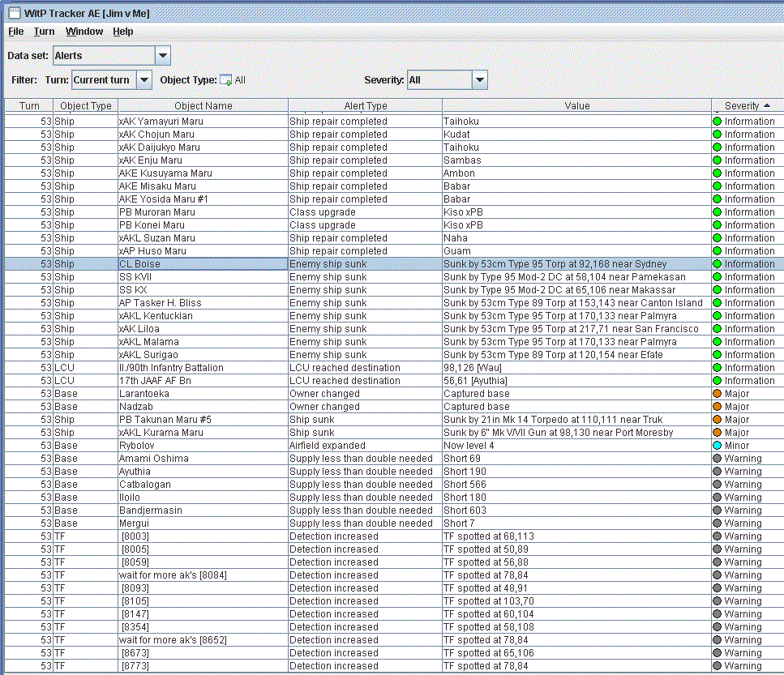The image size is (784, 675).
Task: Select PB Muroran Maru object name
Action: point(203,211)
